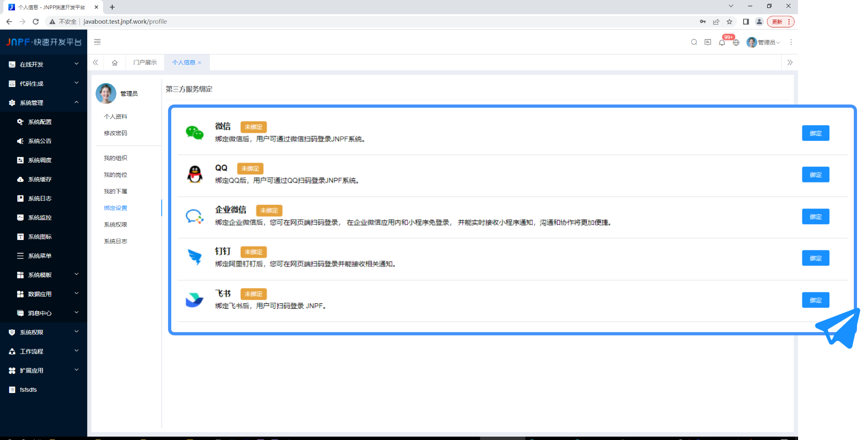Open the vertical dots settings in the header
Viewport: 868px width, 440px height.
tap(791, 42)
